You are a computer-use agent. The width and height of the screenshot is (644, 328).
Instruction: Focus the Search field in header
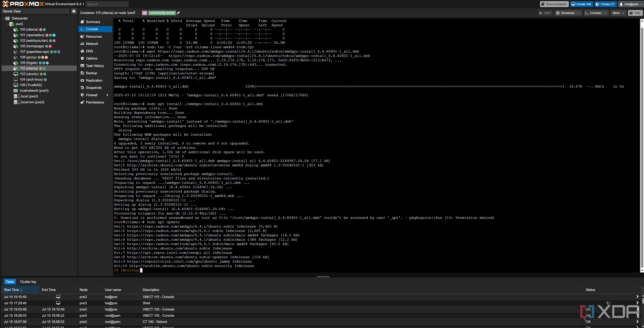[107, 4]
